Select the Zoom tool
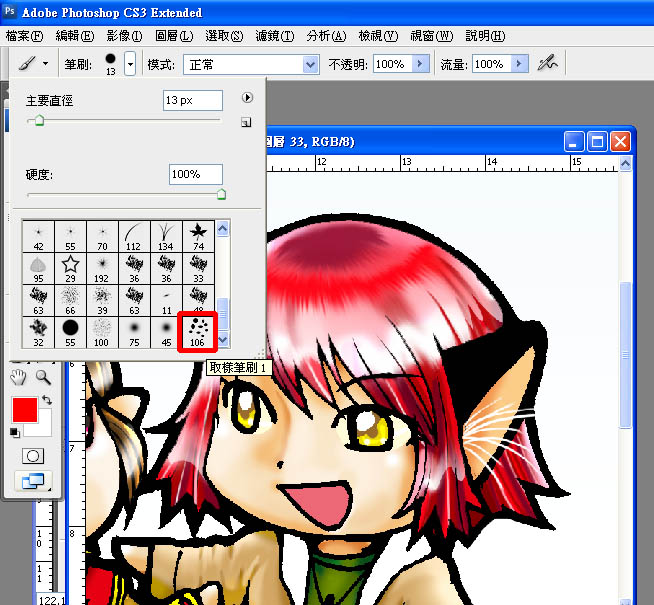The height and width of the screenshot is (605, 654). pyautogui.click(x=43, y=377)
